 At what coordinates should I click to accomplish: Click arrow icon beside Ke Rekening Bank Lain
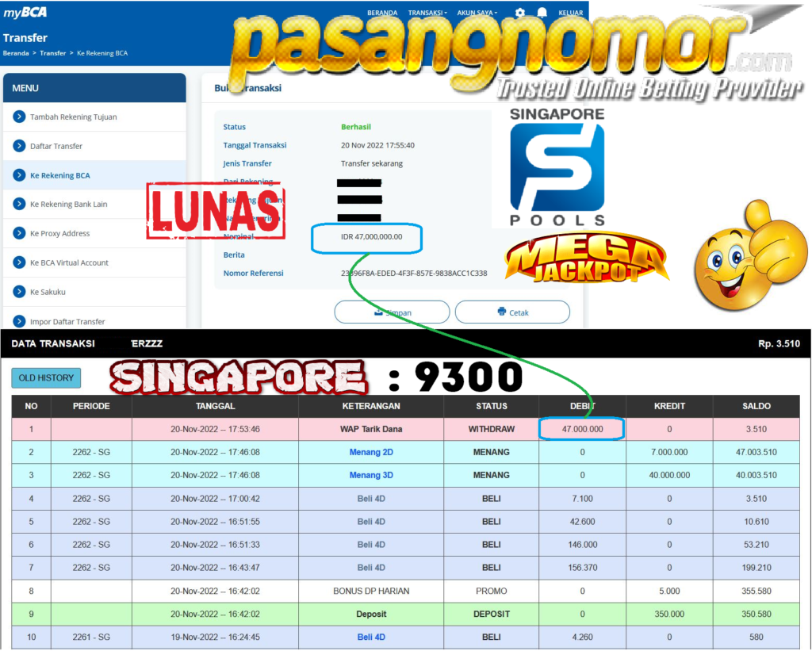click(19, 204)
